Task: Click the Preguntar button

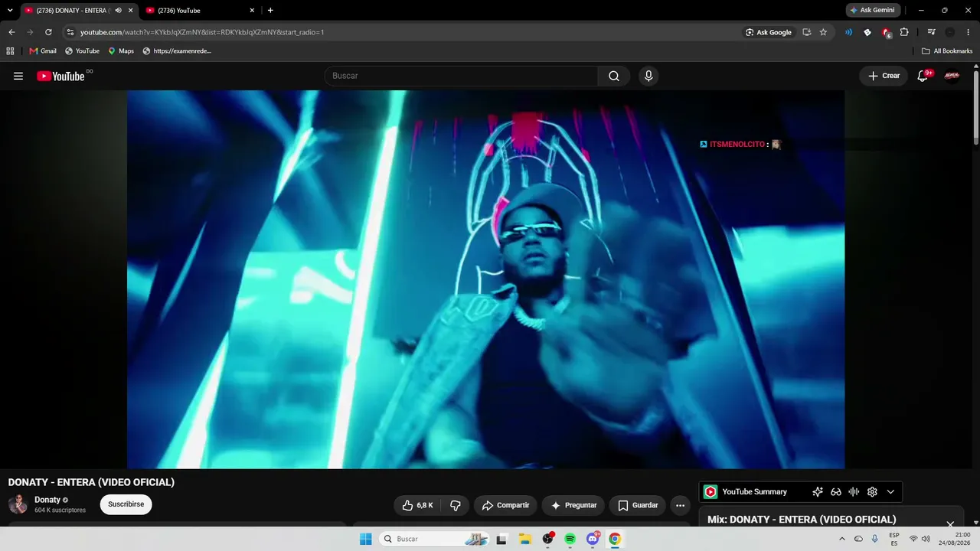Action: 573,505
